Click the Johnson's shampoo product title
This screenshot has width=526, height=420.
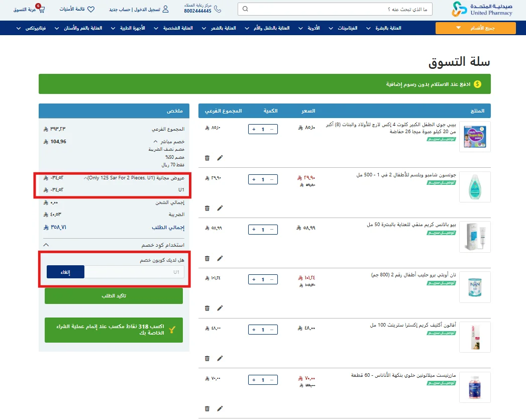406,175
